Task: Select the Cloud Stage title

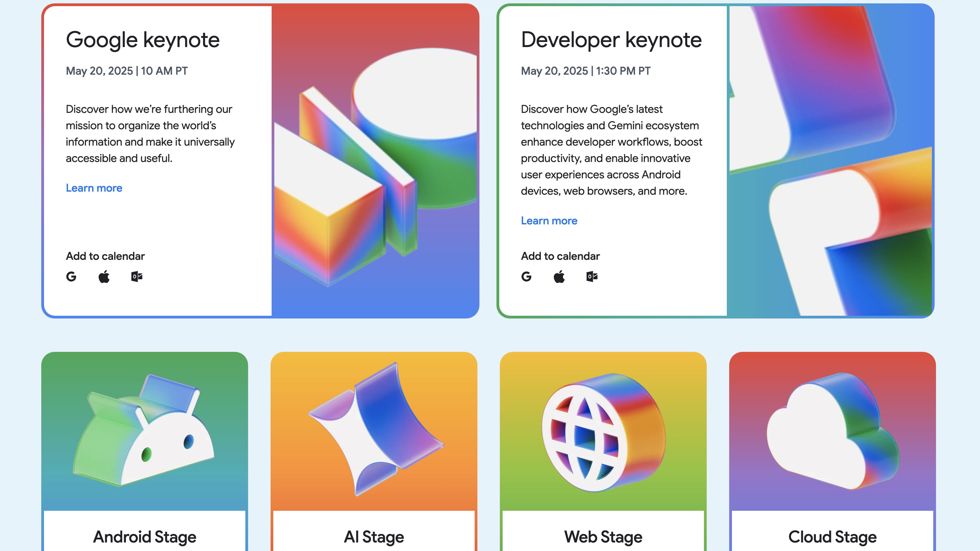Action: [x=832, y=537]
